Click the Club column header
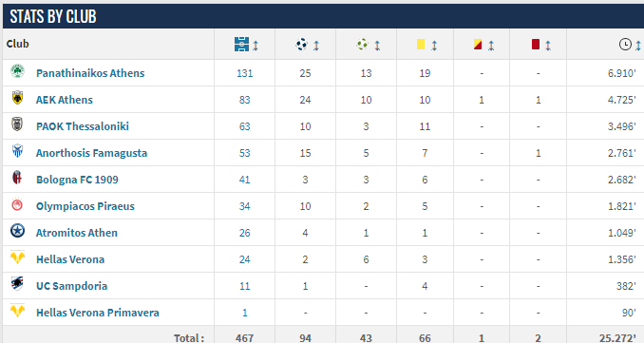The height and width of the screenshot is (343, 644). (18, 44)
